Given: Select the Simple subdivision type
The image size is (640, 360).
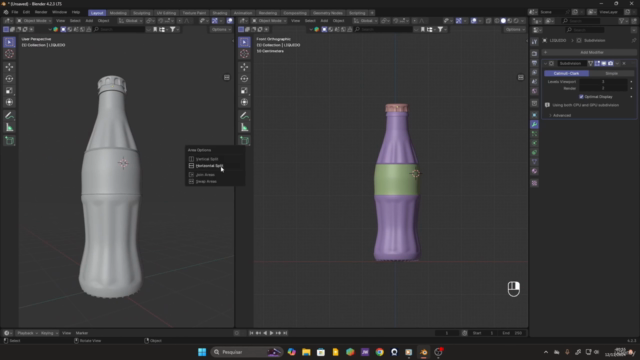Looking at the screenshot, I should tap(611, 73).
